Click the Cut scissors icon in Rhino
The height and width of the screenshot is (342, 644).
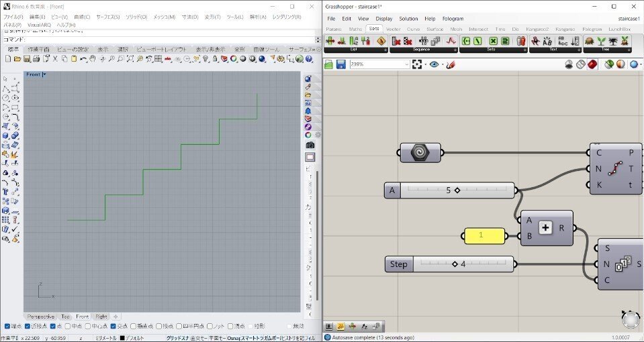55,58
